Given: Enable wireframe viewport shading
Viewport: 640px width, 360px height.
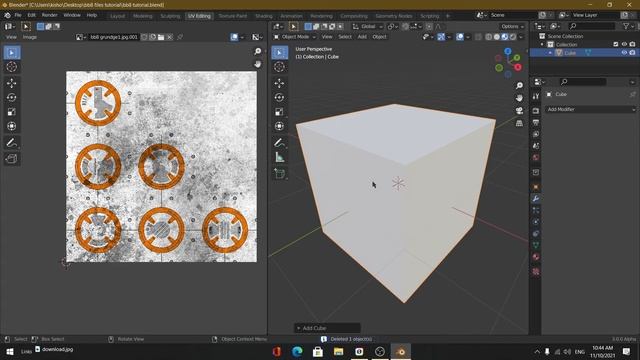Looking at the screenshot, I should 489,37.
